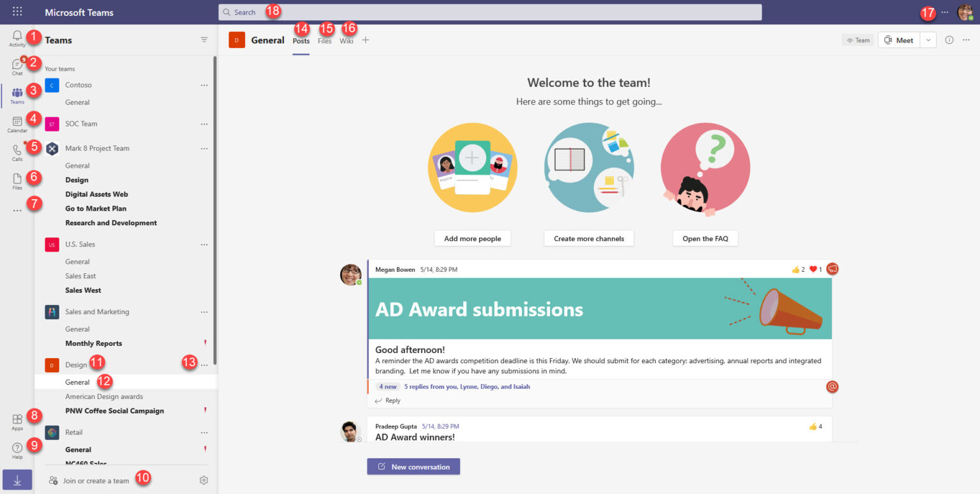This screenshot has height=494, width=980.
Task: Collapse the Mark 8 Project Team channels
Action: point(97,147)
